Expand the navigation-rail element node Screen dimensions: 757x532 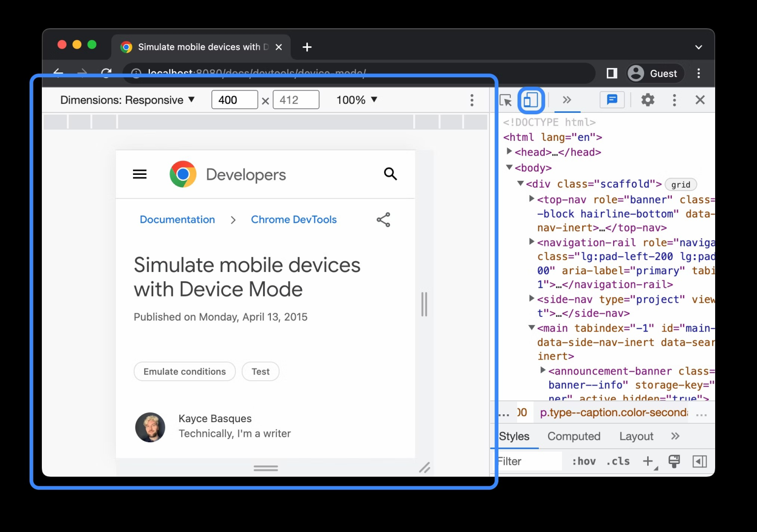click(531, 241)
